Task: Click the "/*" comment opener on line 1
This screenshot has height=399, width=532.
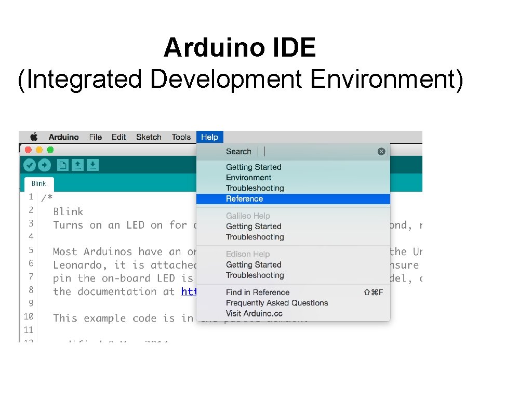Action: pyautogui.click(x=47, y=197)
